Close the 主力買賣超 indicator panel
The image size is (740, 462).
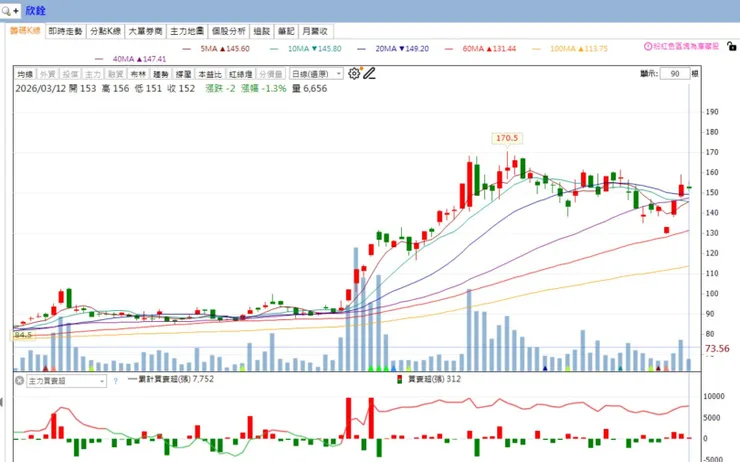tap(19, 380)
